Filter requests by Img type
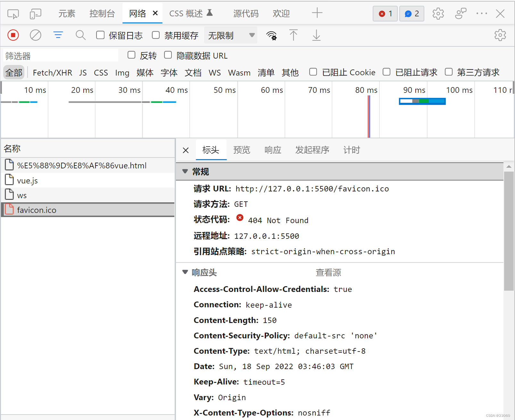The image size is (515, 420). [122, 73]
